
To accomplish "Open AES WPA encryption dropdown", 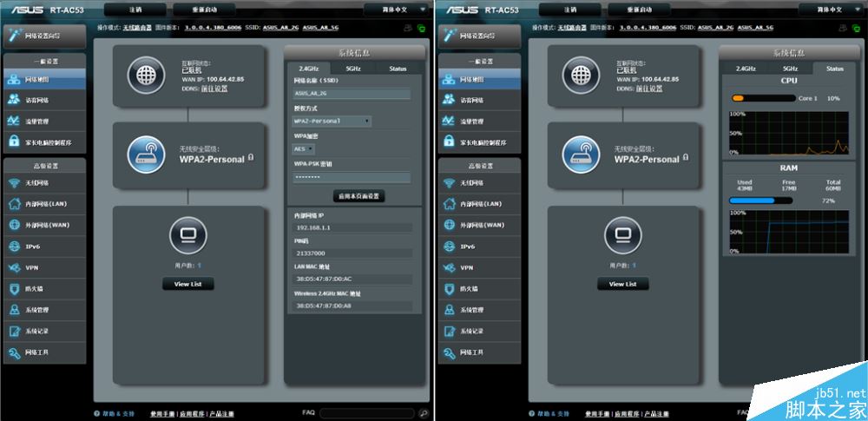I will (x=303, y=149).
